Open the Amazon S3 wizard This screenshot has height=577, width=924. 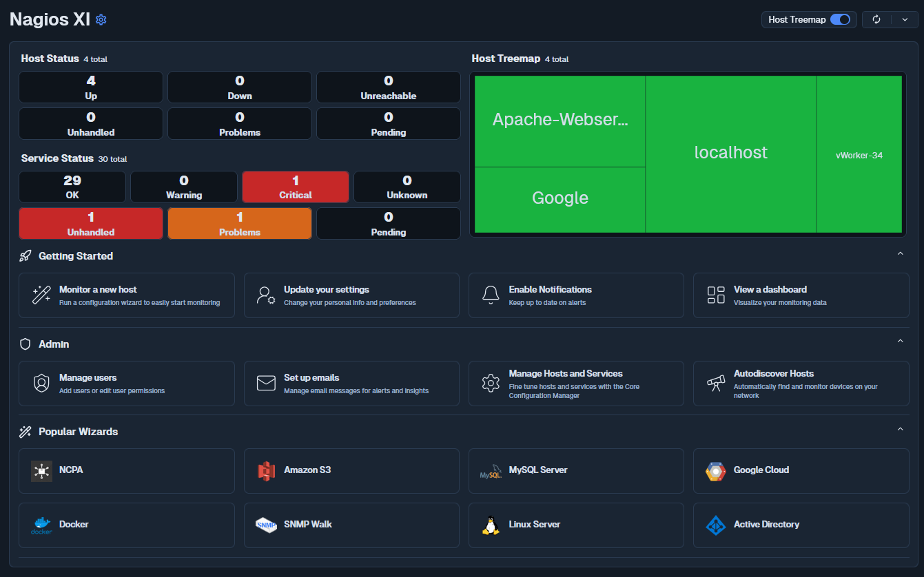[x=266, y=470]
